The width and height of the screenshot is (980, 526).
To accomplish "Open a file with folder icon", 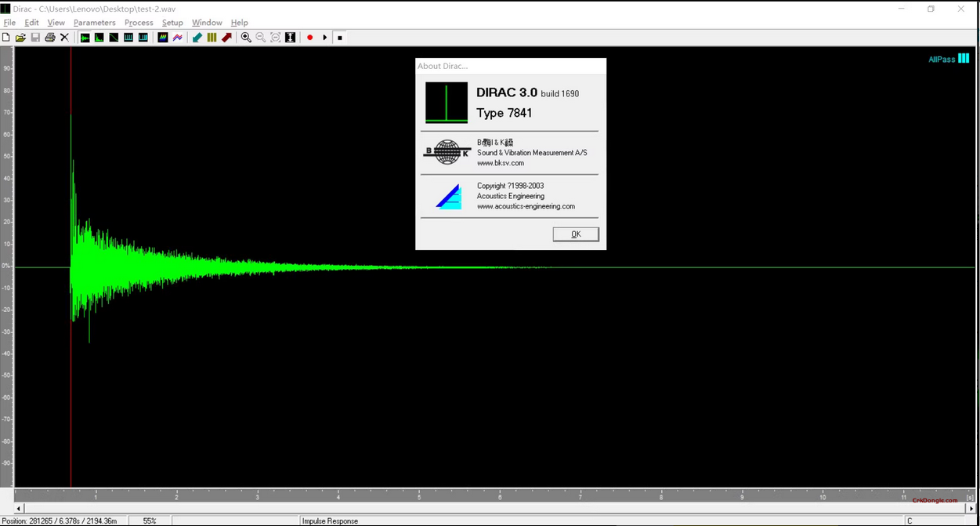I will point(20,38).
